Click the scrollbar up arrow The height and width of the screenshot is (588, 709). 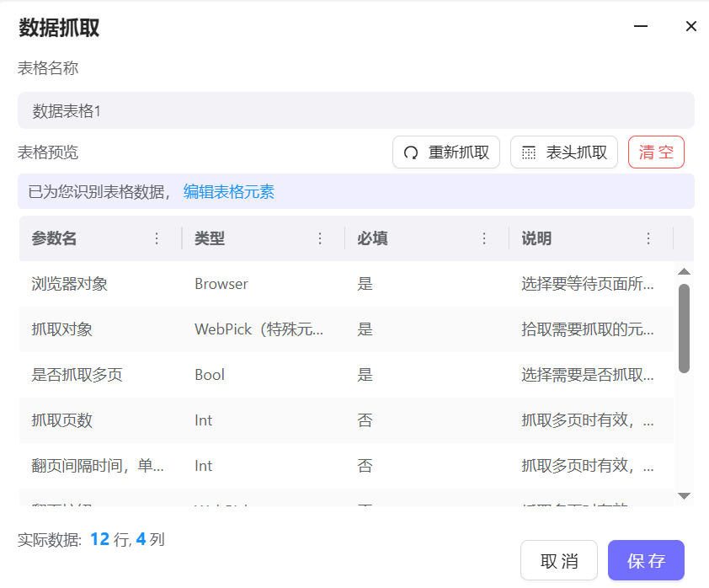point(684,271)
